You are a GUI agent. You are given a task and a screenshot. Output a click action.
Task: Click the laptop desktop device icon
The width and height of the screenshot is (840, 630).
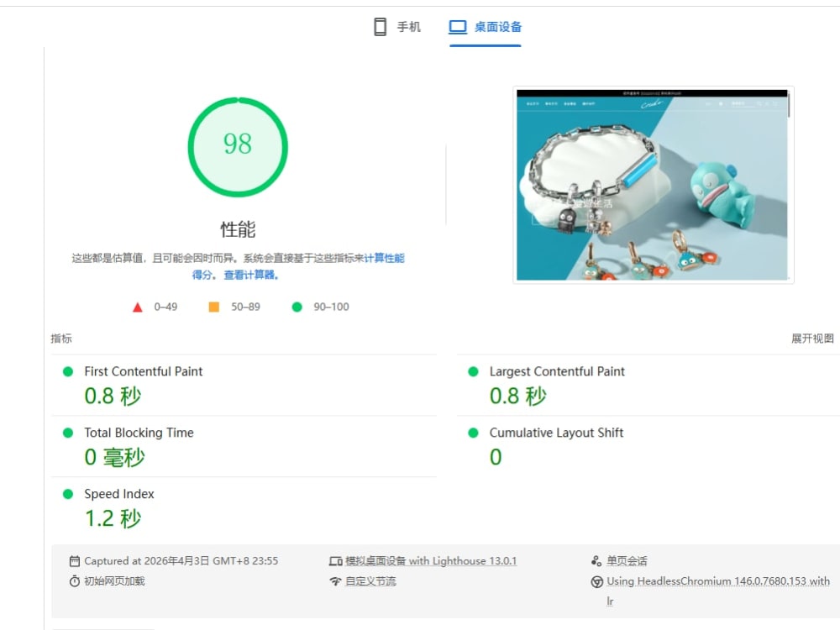[x=458, y=27]
